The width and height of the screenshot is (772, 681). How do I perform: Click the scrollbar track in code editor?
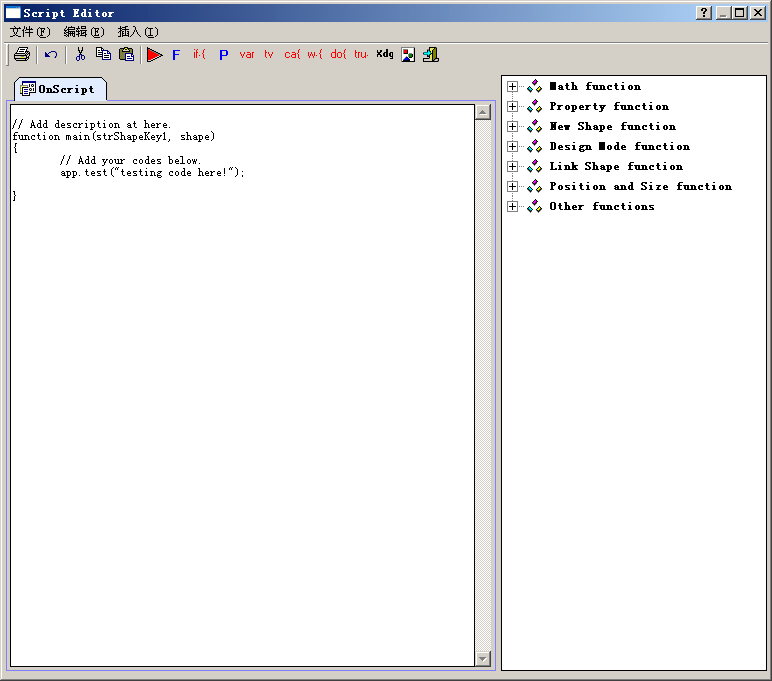(483, 385)
